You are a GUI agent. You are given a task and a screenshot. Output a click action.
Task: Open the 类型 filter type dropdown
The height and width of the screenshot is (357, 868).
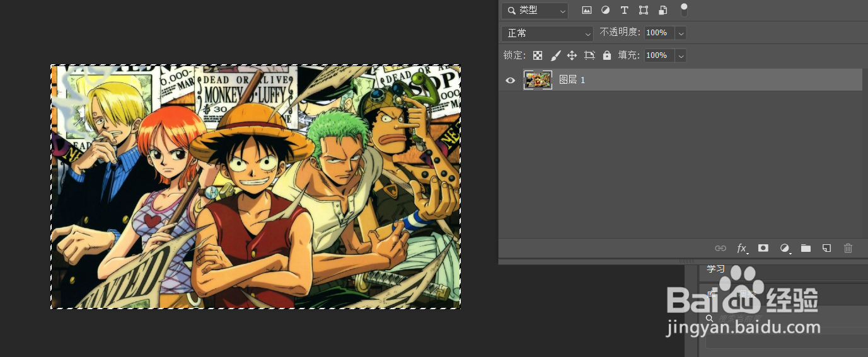point(535,10)
